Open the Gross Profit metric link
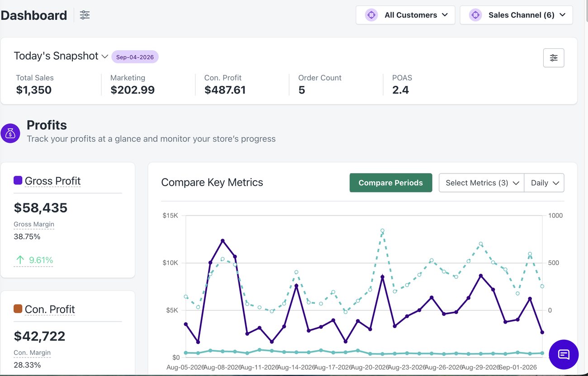The width and height of the screenshot is (588, 376). pos(52,181)
